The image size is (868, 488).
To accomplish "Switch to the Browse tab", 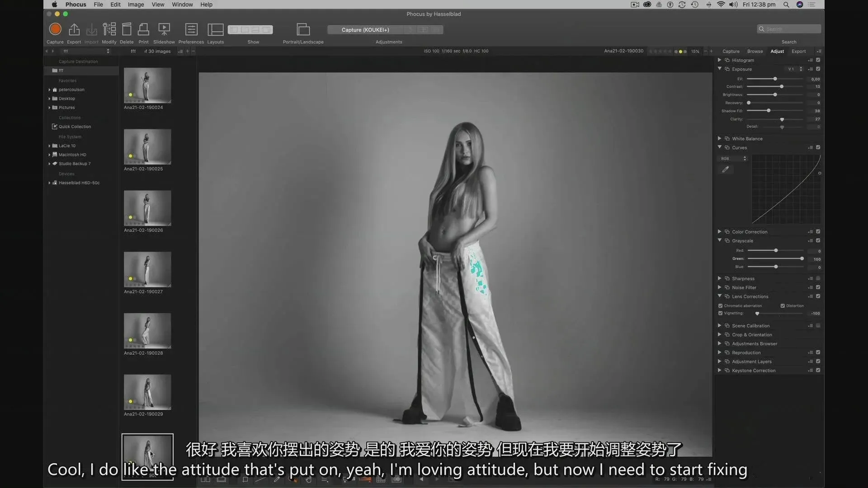I will [x=755, y=51].
